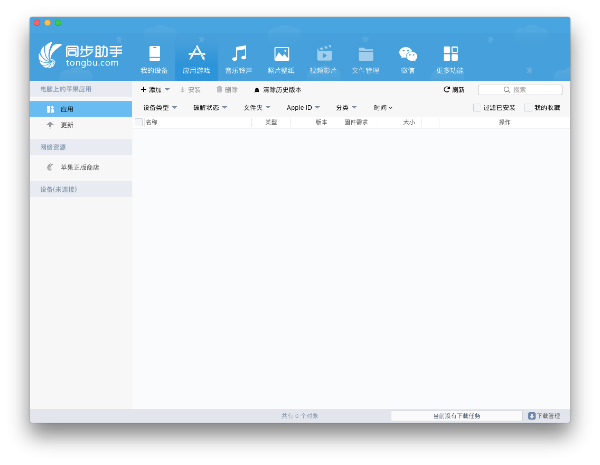
Task: Open the download manager button in status bar
Action: (x=544, y=416)
